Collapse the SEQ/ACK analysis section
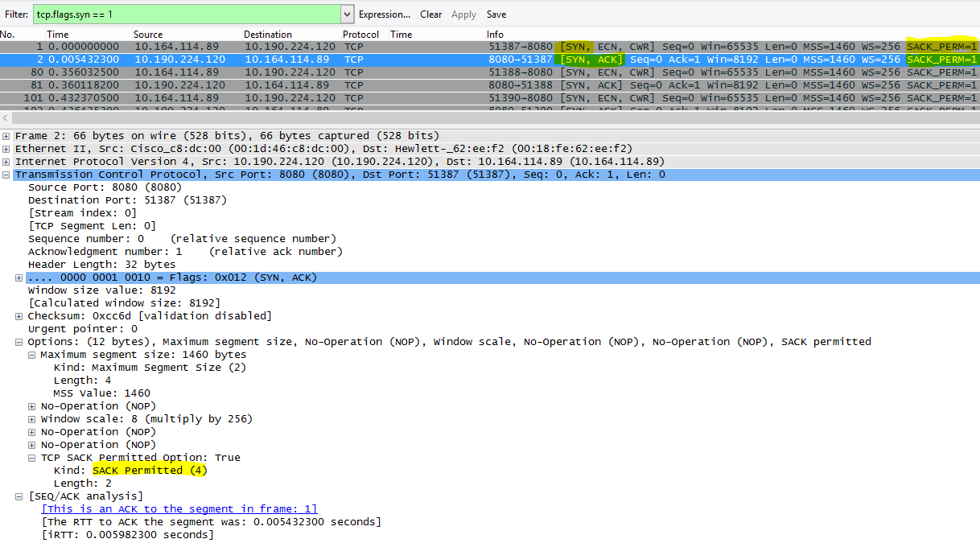This screenshot has width=980, height=543. pyautogui.click(x=18, y=496)
